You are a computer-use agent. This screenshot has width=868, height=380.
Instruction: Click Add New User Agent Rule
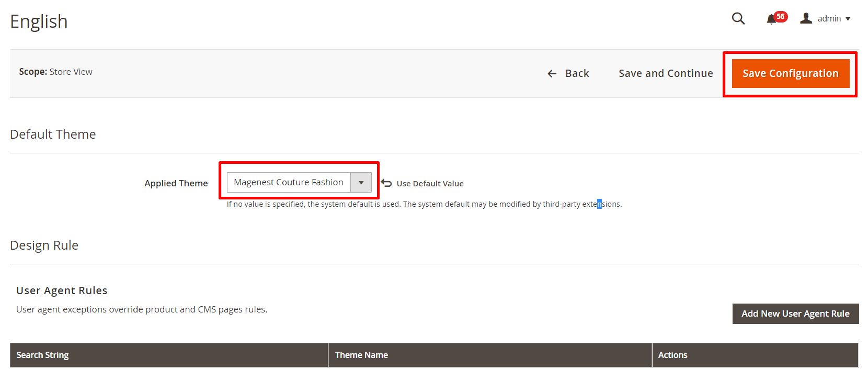pos(795,314)
